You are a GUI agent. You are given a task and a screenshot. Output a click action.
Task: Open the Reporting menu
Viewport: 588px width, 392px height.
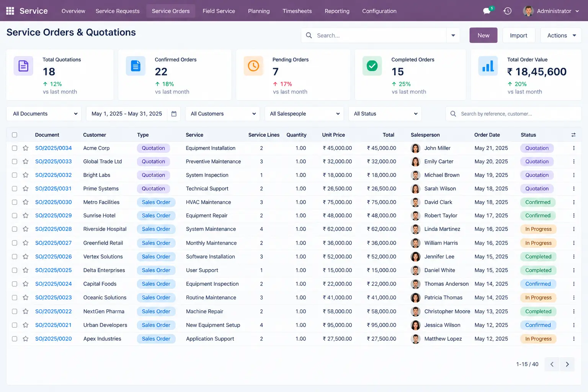[x=337, y=11]
